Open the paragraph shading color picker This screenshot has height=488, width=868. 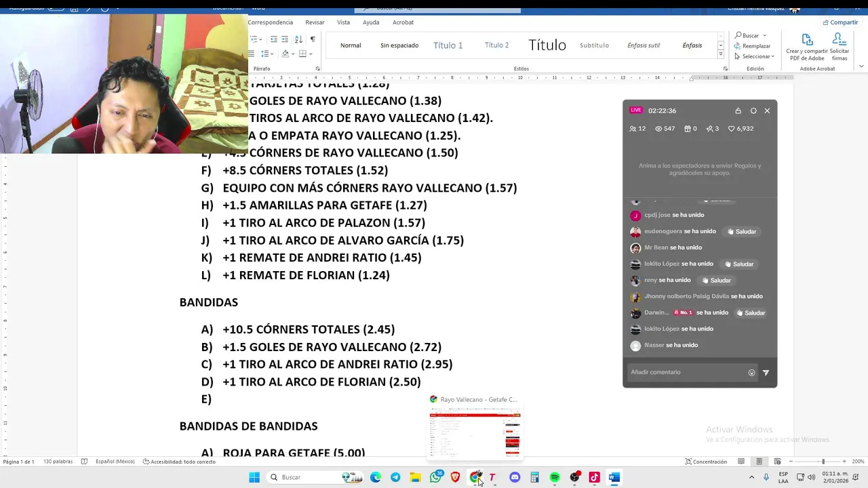coord(285,54)
